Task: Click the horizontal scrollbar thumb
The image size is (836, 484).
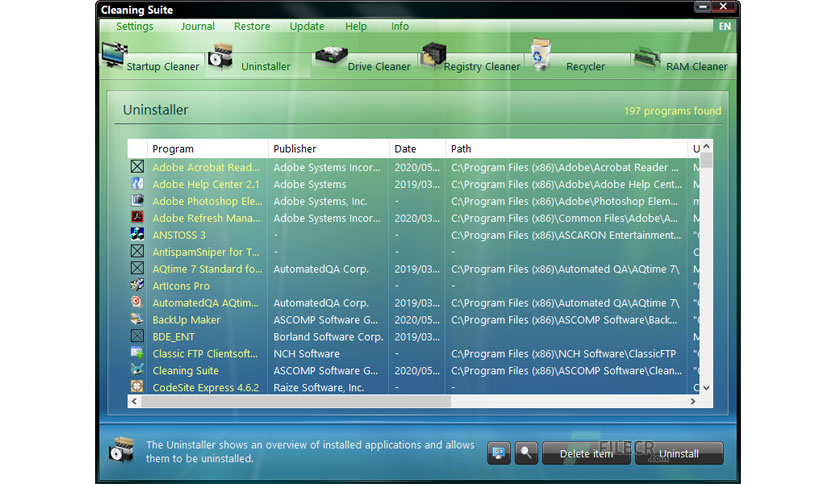Action: (296, 401)
